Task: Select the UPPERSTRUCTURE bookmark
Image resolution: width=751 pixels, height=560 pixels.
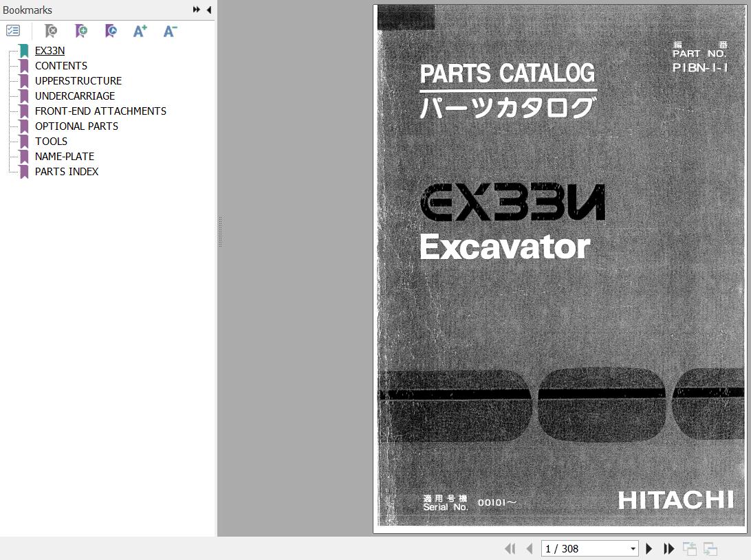Action: click(x=78, y=81)
